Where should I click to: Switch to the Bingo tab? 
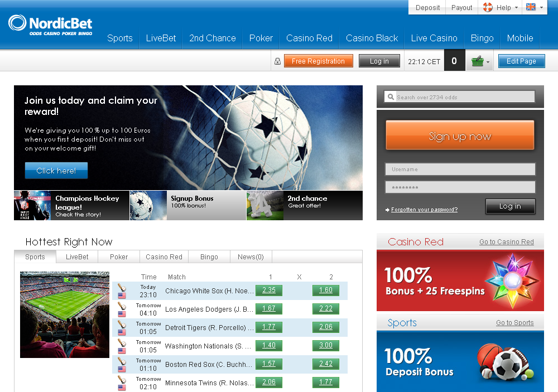pyautogui.click(x=209, y=257)
